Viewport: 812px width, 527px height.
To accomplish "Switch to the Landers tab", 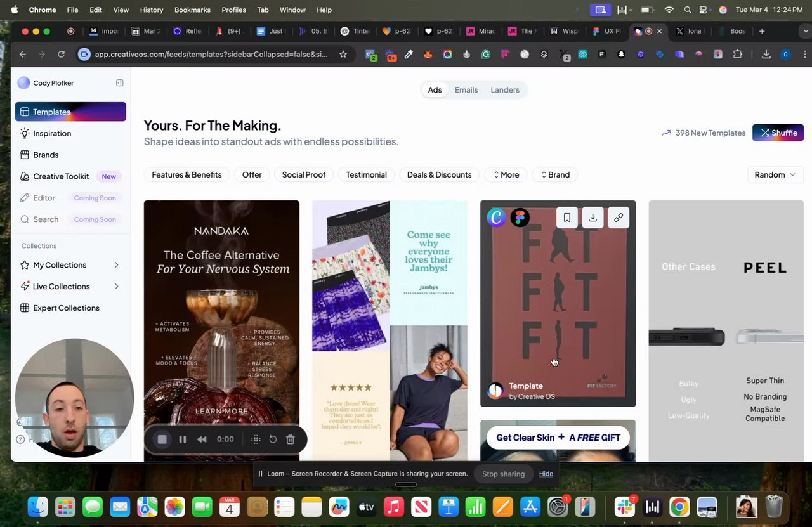I will click(x=505, y=90).
